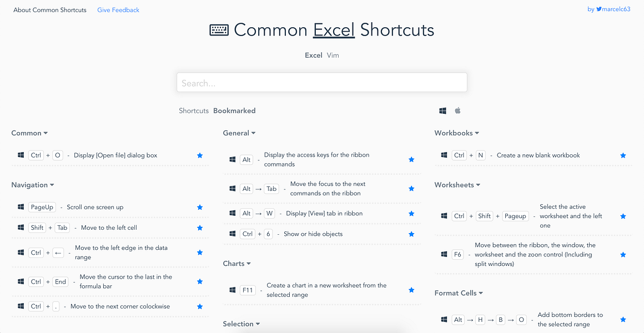Toggle the star on the Ctrl+N shortcut
644x333 pixels.
[x=623, y=155]
